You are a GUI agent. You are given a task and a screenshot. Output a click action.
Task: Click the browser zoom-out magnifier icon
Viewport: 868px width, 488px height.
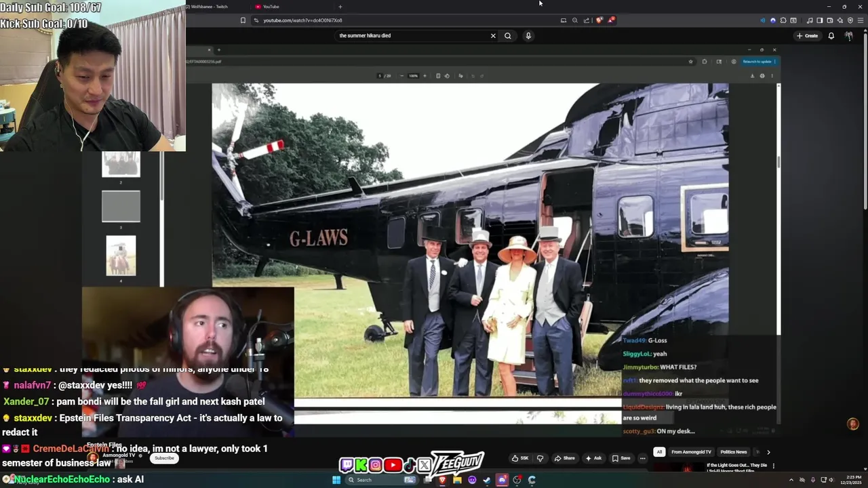click(x=575, y=20)
